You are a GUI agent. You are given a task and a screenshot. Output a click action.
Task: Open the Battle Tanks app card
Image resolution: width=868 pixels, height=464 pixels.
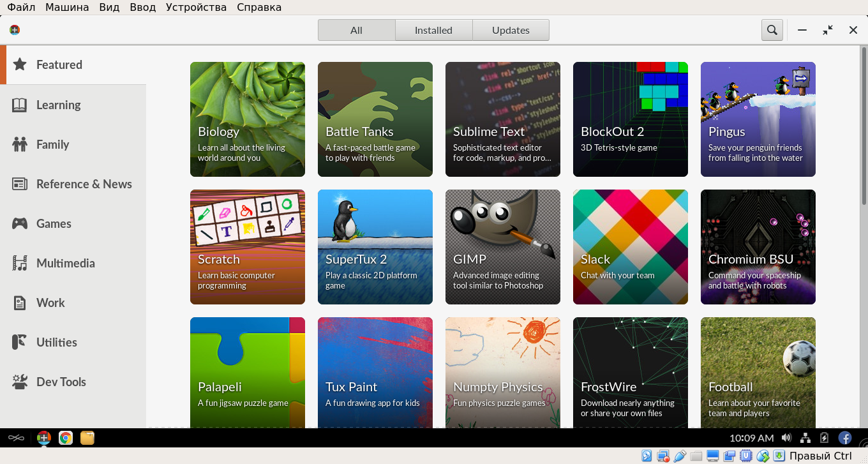pos(375,119)
